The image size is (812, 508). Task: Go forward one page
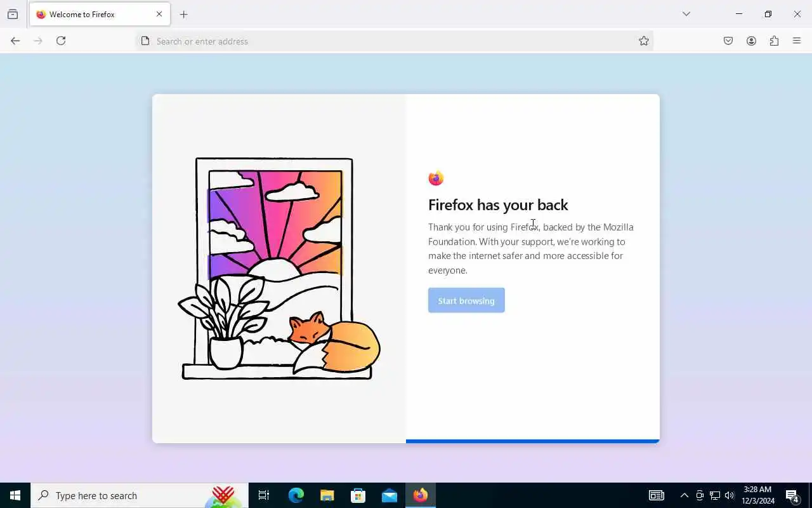[38, 41]
